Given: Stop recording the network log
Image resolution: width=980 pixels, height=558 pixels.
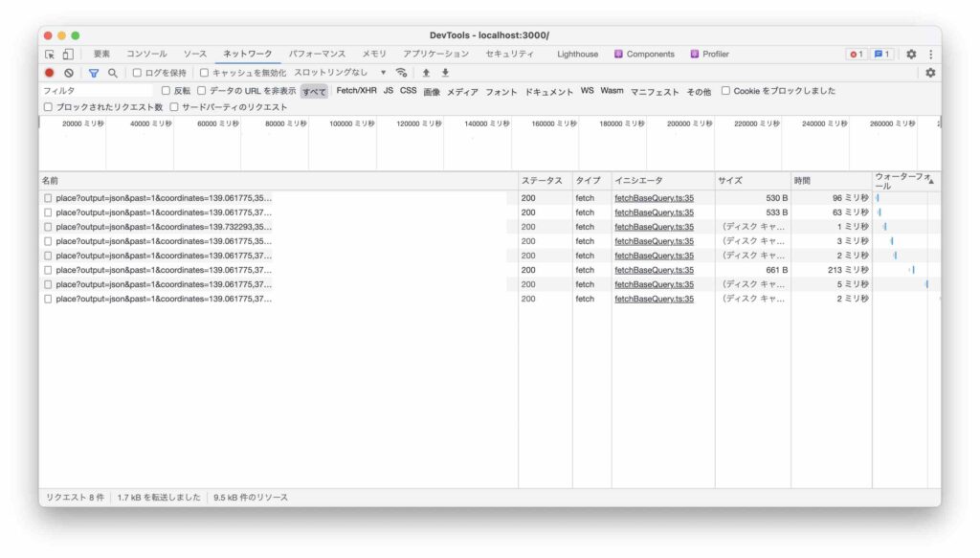Looking at the screenshot, I should click(50, 73).
